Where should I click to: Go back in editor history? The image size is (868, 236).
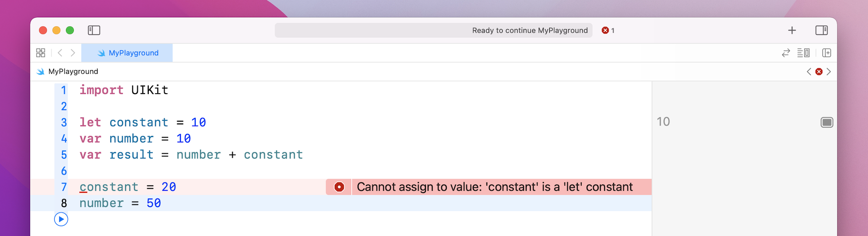(x=60, y=53)
